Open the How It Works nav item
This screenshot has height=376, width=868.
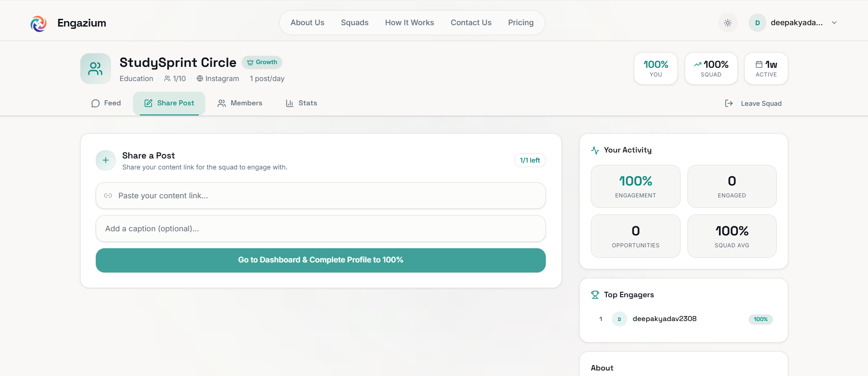410,22
